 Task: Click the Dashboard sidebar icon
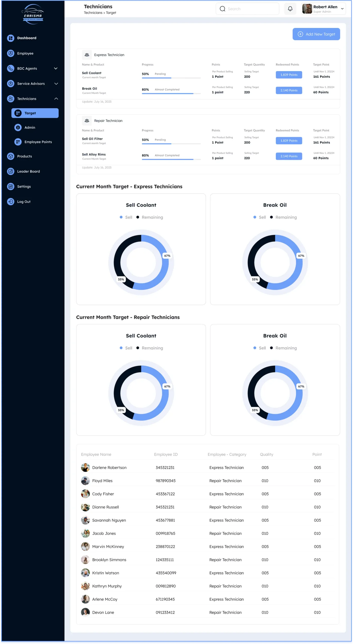pyautogui.click(x=11, y=38)
